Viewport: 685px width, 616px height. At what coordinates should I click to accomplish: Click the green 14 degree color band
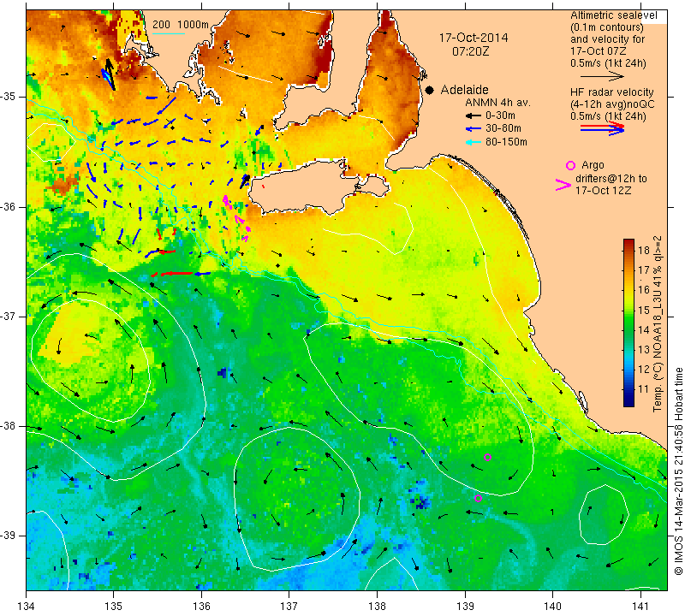coord(628,330)
